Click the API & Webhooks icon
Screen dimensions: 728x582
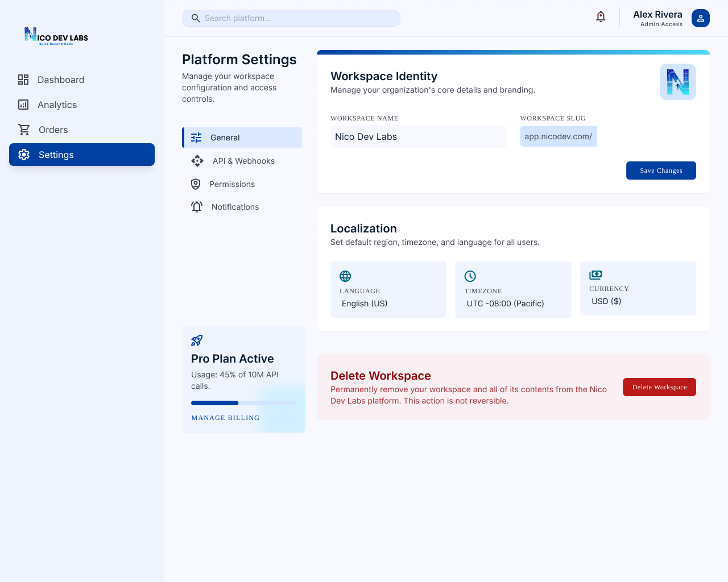pos(197,161)
